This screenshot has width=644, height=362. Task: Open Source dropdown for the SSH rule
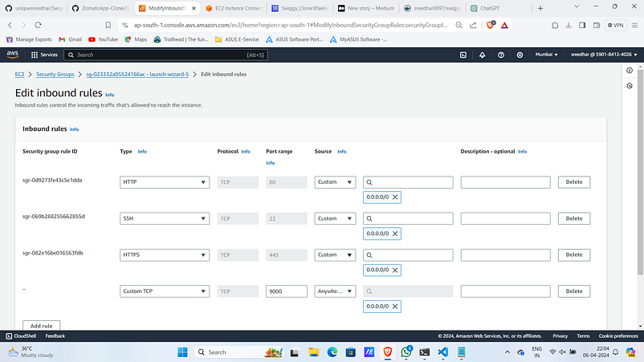point(335,218)
